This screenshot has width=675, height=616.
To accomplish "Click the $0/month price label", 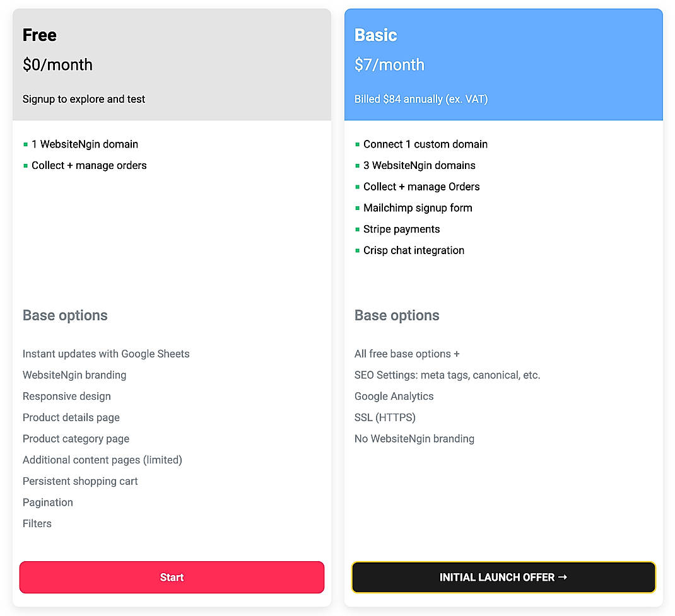I will pyautogui.click(x=57, y=65).
